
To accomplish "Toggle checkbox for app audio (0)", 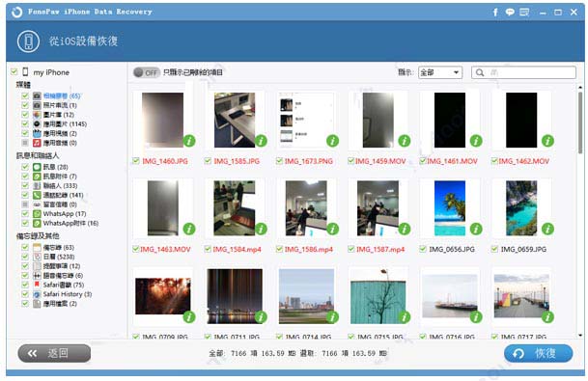I will (x=25, y=143).
